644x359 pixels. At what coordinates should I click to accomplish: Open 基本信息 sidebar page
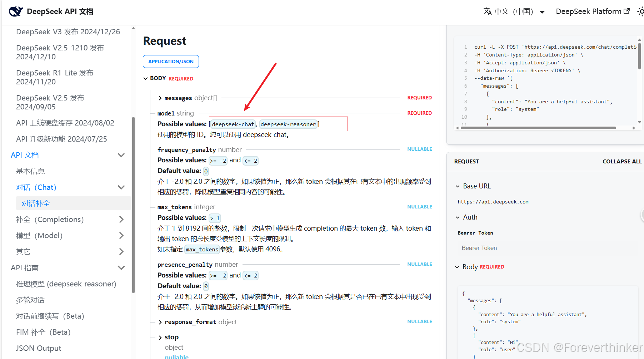pyautogui.click(x=30, y=171)
